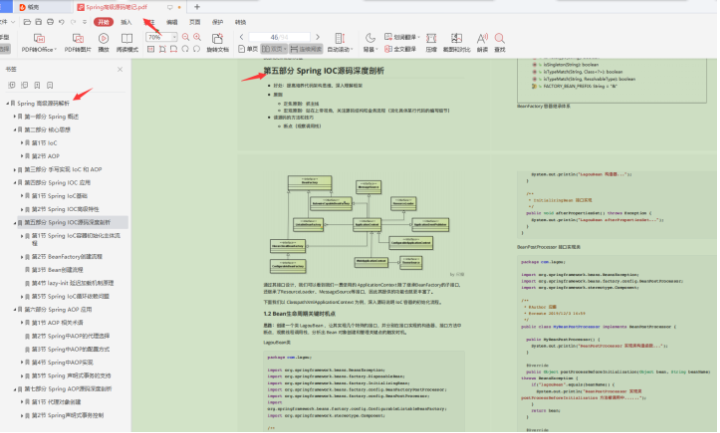Image resolution: width=720 pixels, height=433 pixels.
Task: Expand 第一部分 Spring 概述 bookmark
Action: 15,117
